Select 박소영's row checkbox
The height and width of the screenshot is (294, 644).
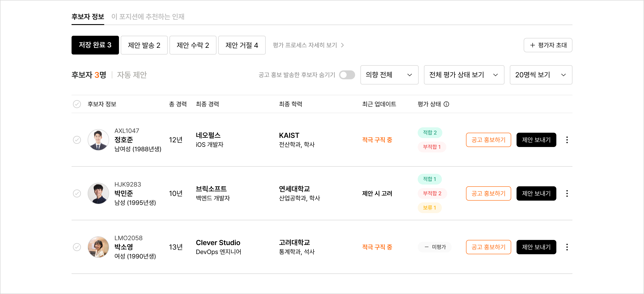(x=77, y=247)
